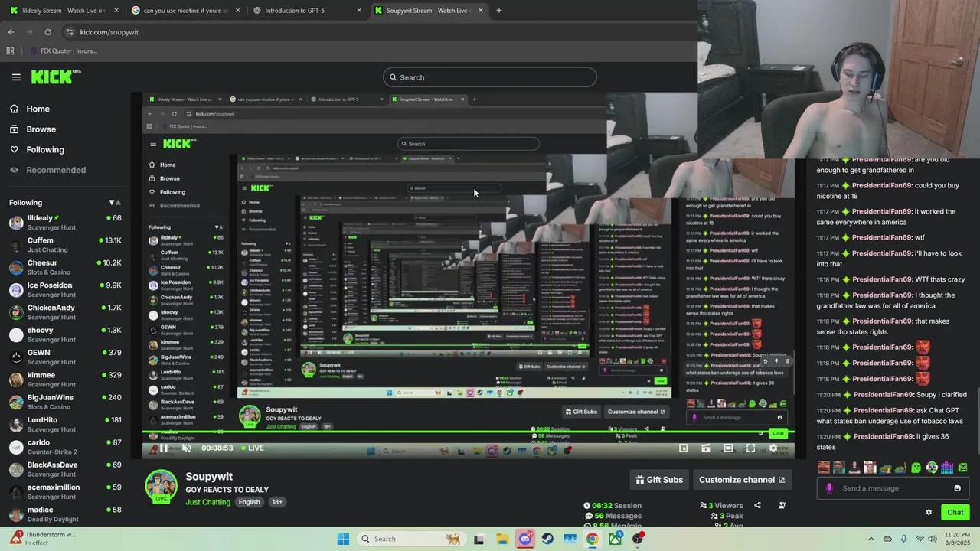The image size is (980, 551).
Task: Jump to LIVE in the player
Action: (x=252, y=448)
